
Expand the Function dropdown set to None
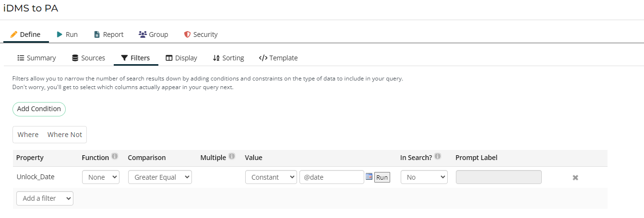[101, 177]
